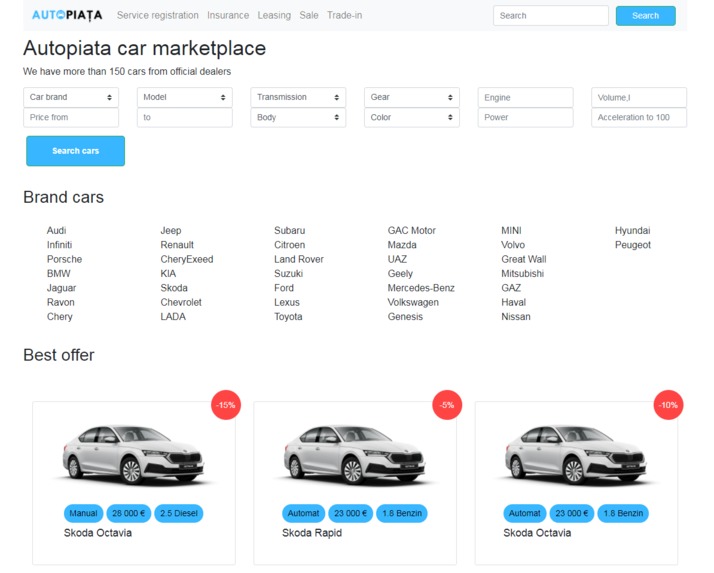
Task: Select Genesis brand
Action: point(405,317)
